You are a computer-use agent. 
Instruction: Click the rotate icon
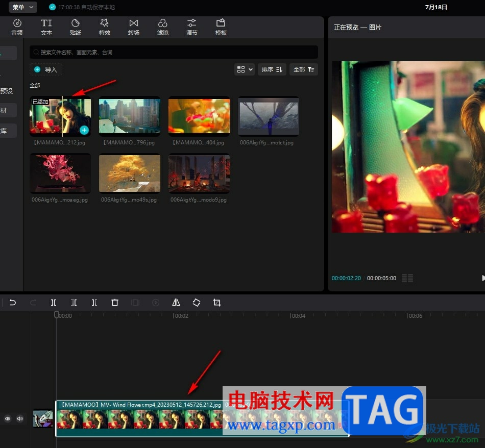click(197, 303)
